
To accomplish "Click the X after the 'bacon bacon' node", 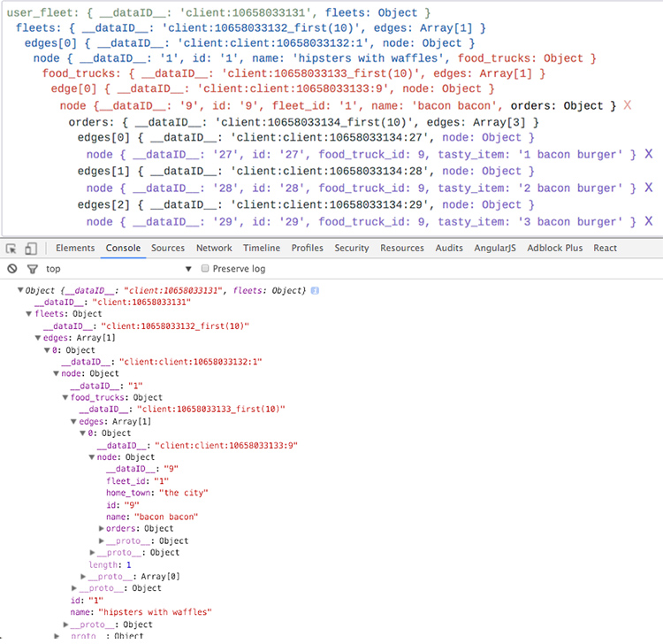I will (x=628, y=105).
